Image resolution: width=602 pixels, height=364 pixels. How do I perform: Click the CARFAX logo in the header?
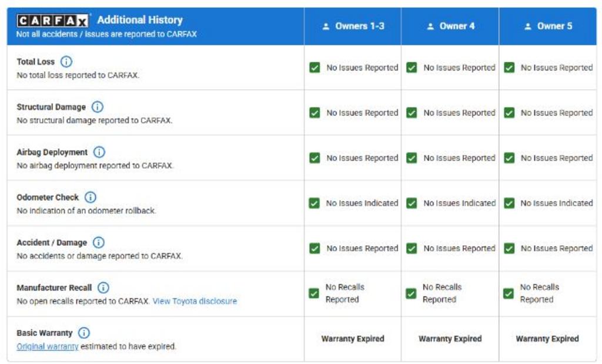(52, 21)
